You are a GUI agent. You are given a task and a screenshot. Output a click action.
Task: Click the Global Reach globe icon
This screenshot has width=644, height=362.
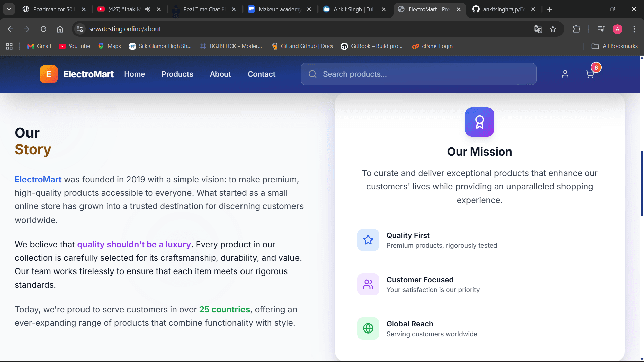pyautogui.click(x=368, y=328)
